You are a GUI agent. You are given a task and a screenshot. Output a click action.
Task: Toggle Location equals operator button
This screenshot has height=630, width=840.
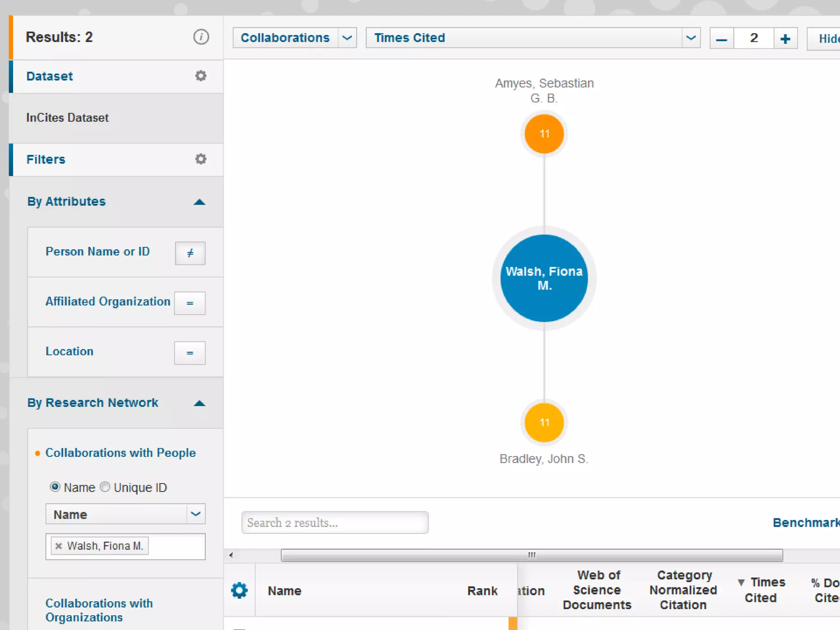(189, 353)
